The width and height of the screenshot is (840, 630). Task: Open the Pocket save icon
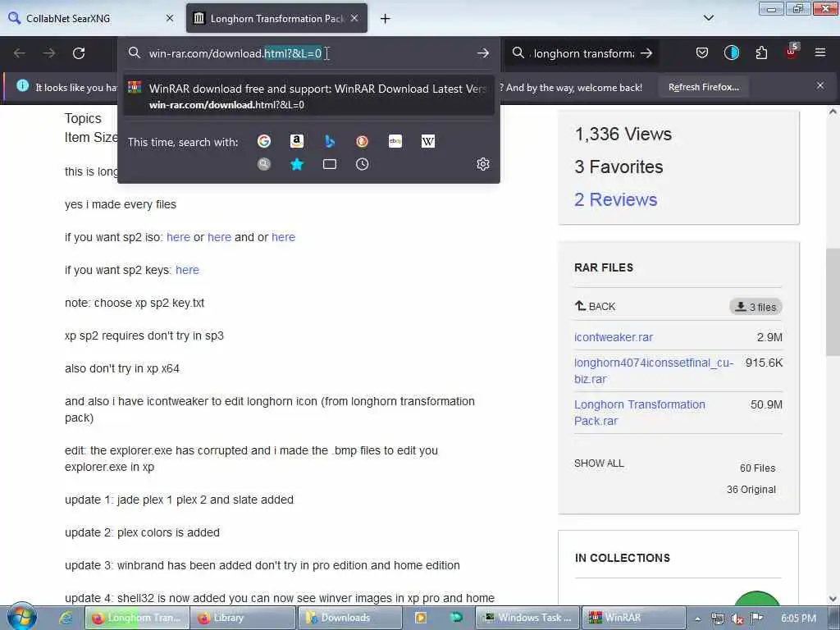[x=702, y=53]
